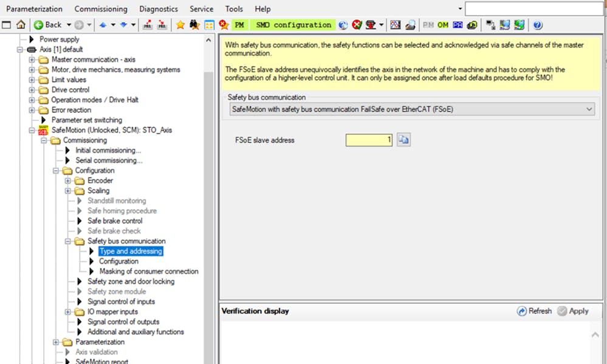
Task: Open dropdown beside drive error icon
Action: [x=381, y=25]
